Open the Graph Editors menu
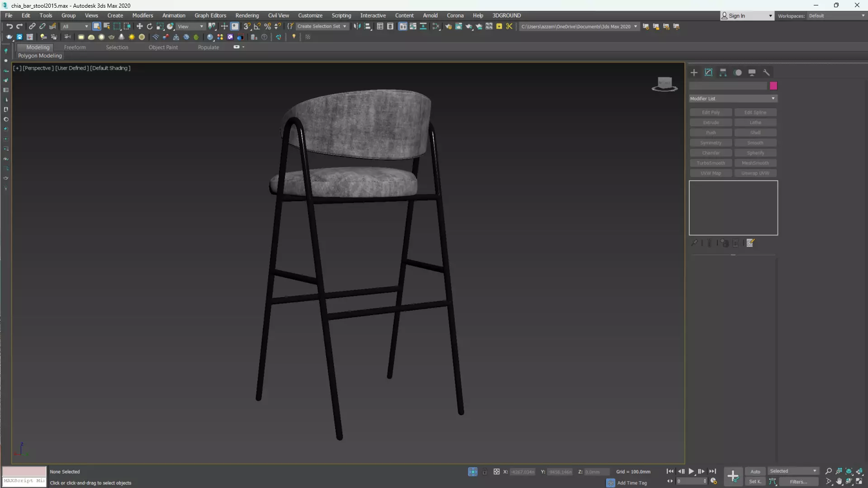 (210, 15)
